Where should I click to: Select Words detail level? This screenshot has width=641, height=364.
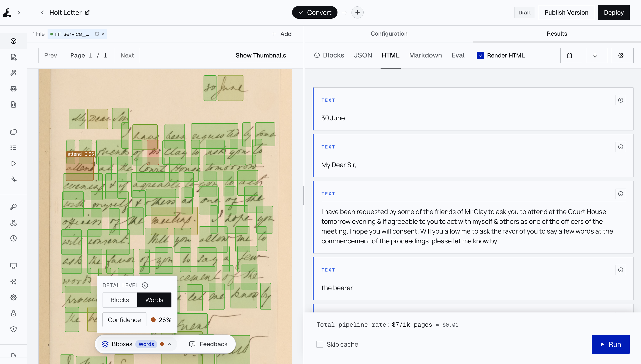[154, 300]
